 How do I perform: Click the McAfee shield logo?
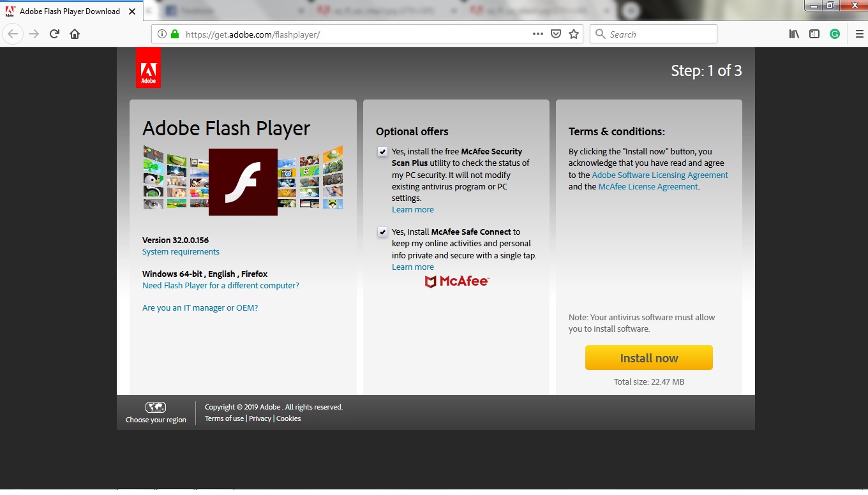point(456,281)
